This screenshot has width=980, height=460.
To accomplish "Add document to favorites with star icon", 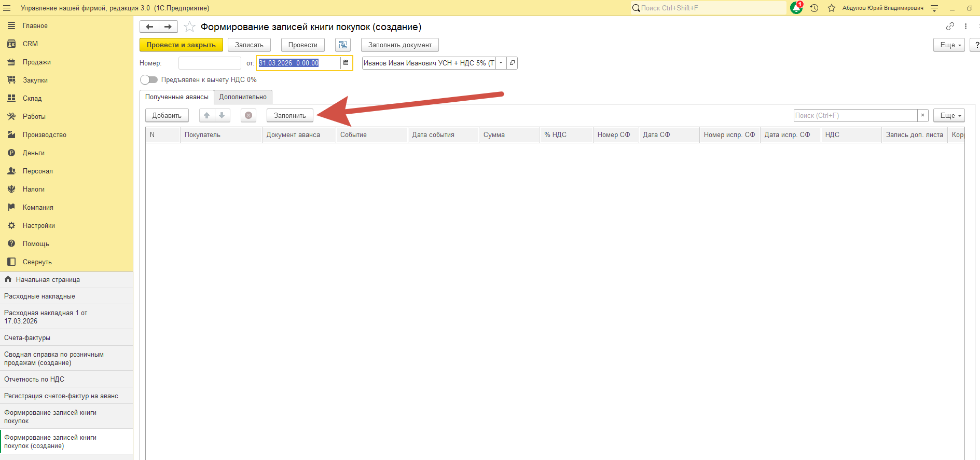I will pos(190,27).
